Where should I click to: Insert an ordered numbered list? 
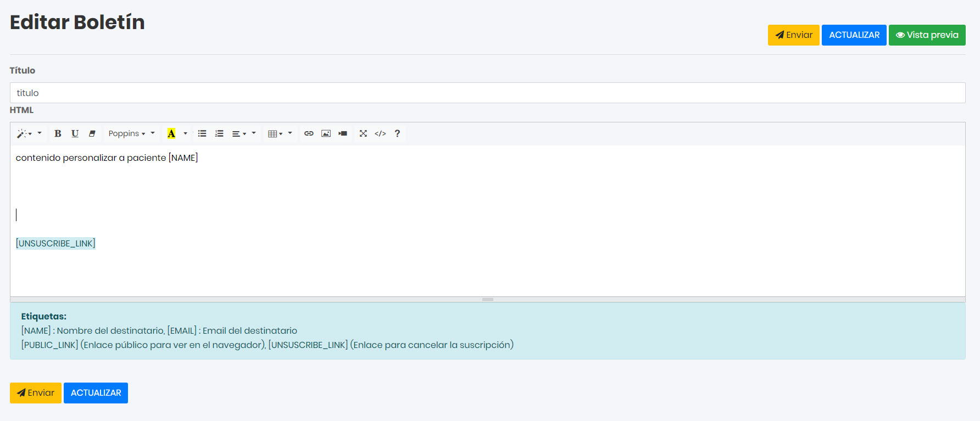(219, 133)
